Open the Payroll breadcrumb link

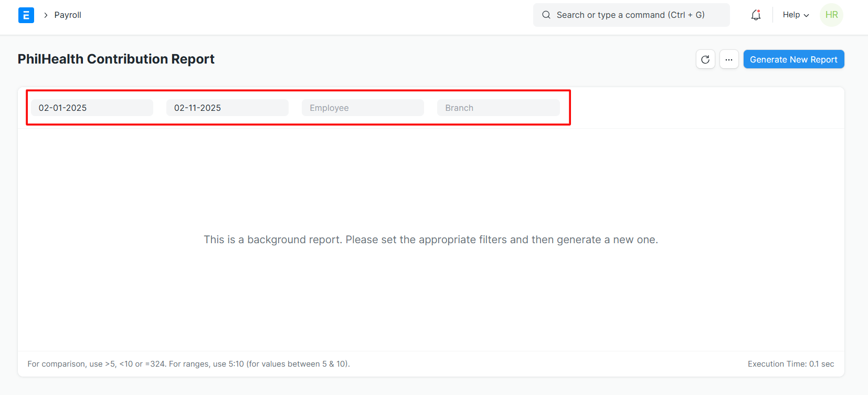point(68,15)
